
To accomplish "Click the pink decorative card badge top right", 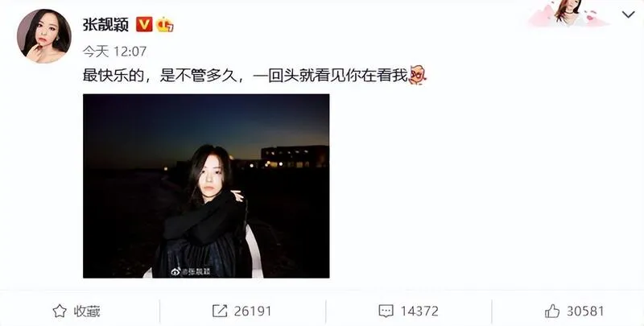I will 569,13.
